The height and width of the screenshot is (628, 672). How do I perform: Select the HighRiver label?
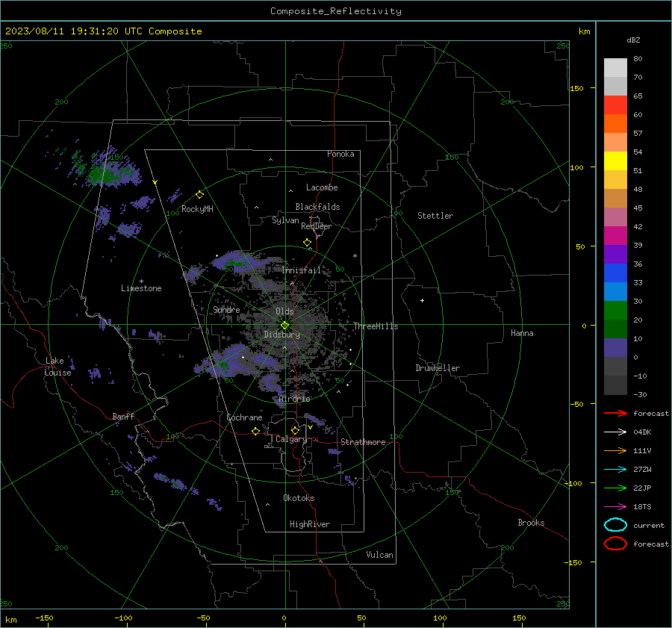pos(310,524)
